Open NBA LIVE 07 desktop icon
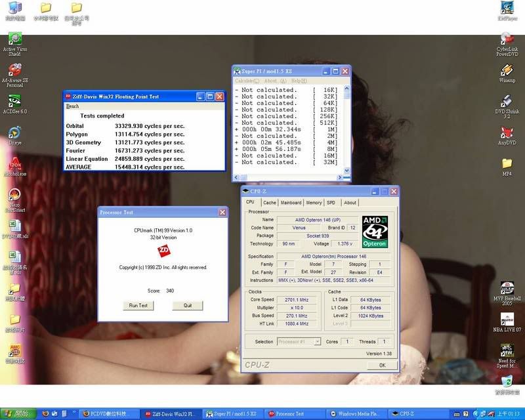The width and height of the screenshot is (525, 420). [507, 322]
